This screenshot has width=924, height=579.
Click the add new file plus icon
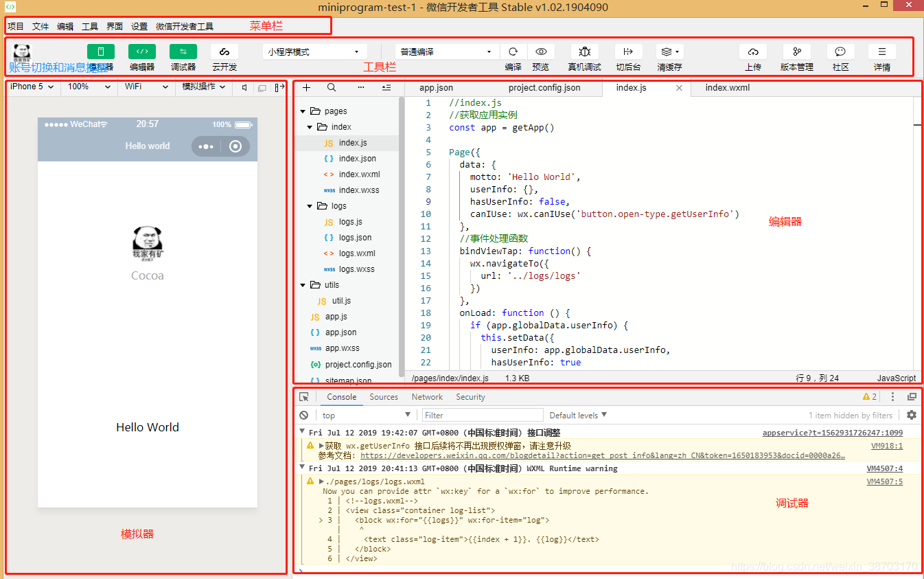pyautogui.click(x=307, y=88)
